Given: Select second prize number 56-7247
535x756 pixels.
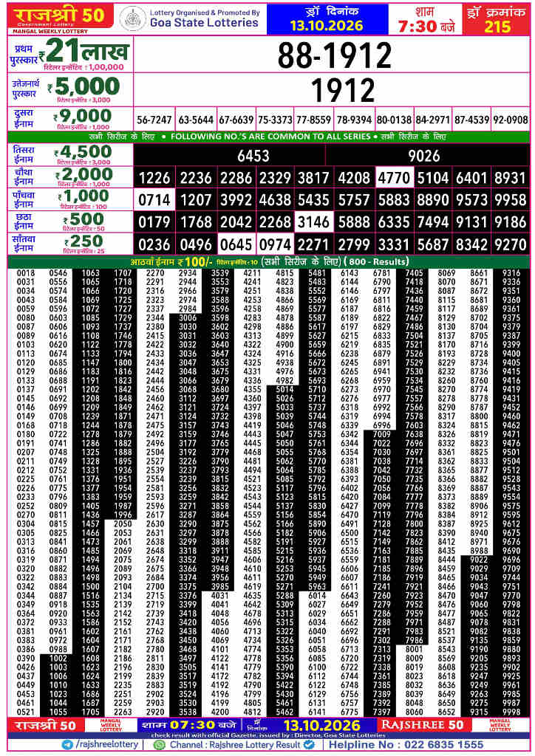Looking at the screenshot, I should [x=154, y=120].
